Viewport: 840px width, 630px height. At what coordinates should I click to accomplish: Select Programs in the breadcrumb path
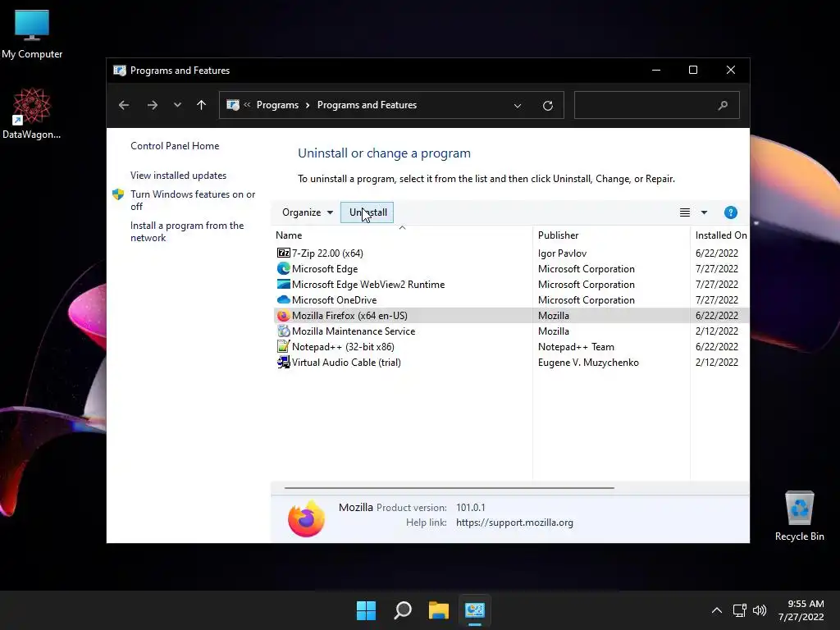[277, 105]
